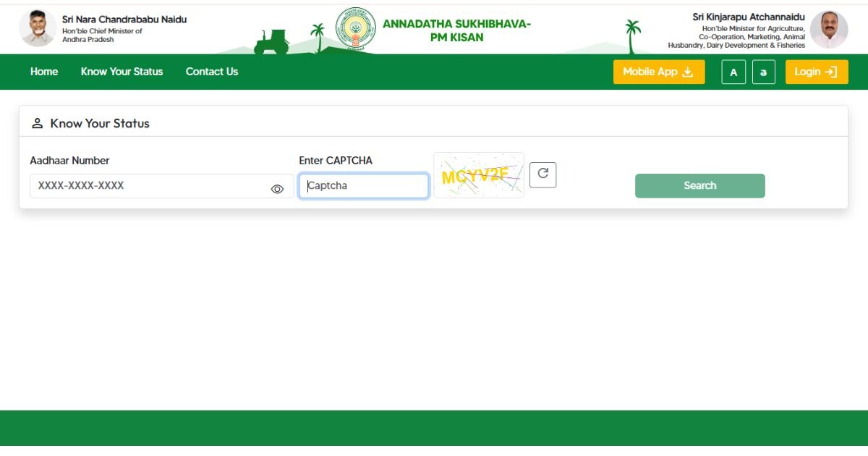Download the Mobile App
Image resolution: width=868 pixels, height=456 pixels.
click(x=659, y=72)
